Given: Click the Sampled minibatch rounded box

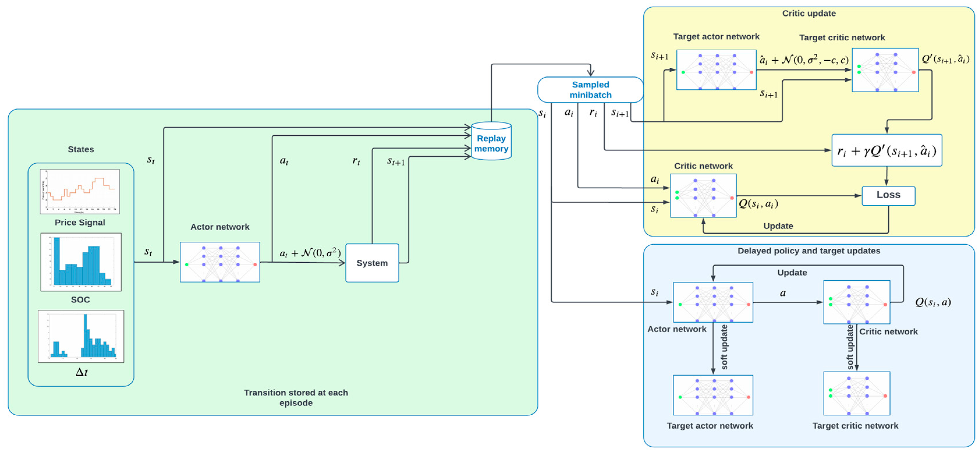Looking at the screenshot, I should tap(590, 90).
